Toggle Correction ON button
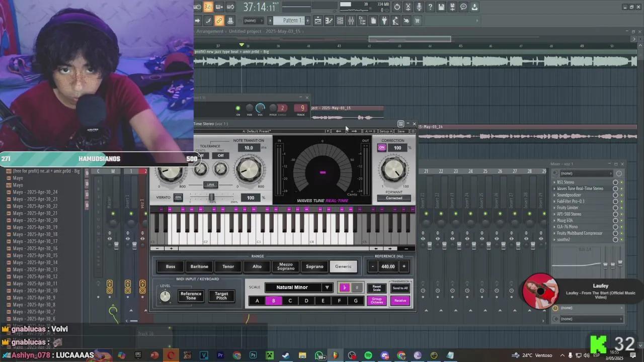 (382, 147)
